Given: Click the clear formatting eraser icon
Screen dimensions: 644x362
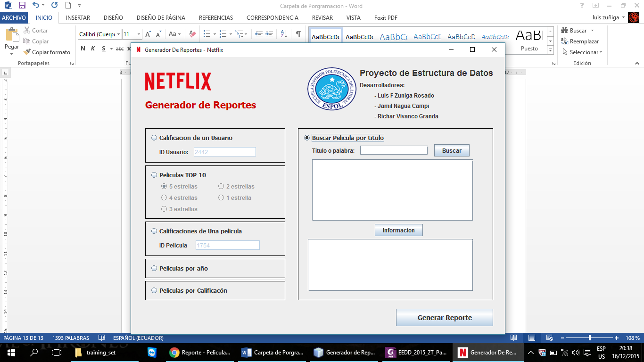Looking at the screenshot, I should pyautogui.click(x=192, y=34).
